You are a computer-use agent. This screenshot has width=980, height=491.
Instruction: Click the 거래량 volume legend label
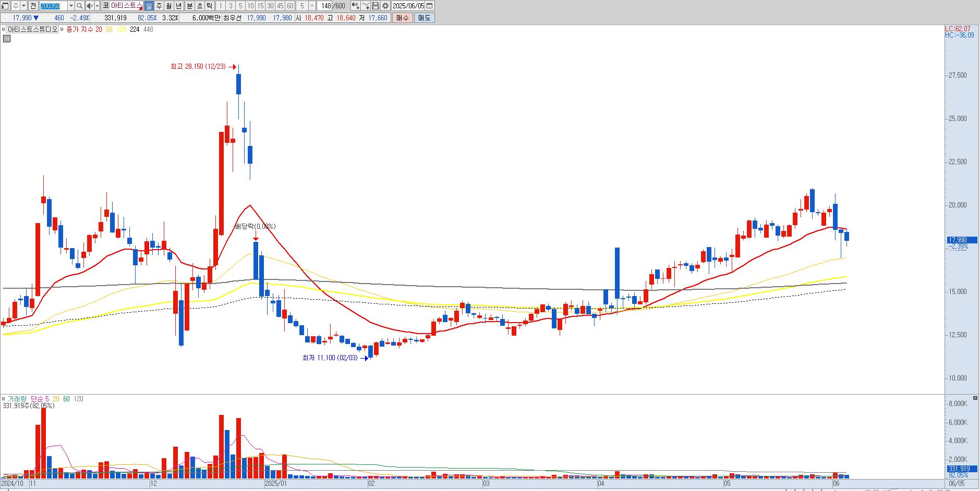17,399
